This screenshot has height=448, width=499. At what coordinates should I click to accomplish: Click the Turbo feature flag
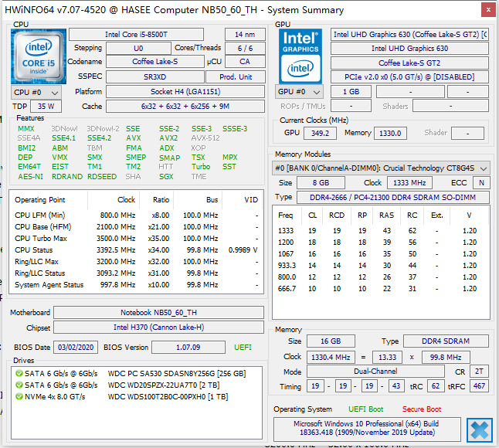click(201, 167)
